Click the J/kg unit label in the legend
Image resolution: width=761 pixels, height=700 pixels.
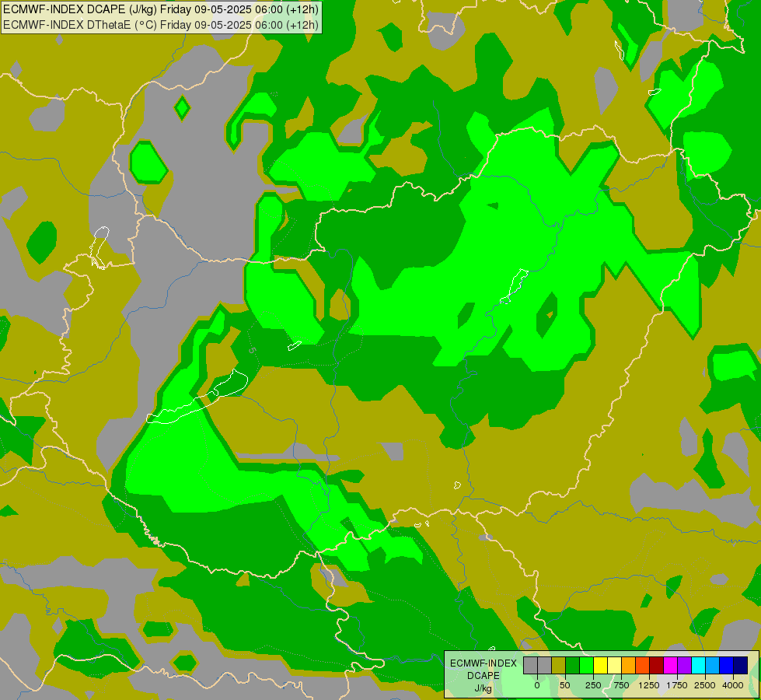click(483, 688)
